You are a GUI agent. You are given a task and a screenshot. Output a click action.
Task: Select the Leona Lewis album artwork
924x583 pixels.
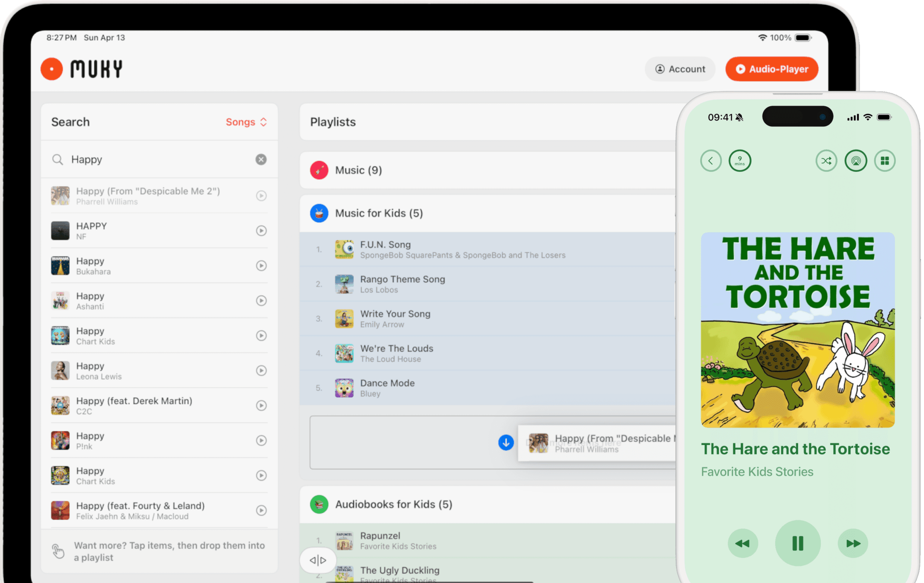click(x=60, y=371)
